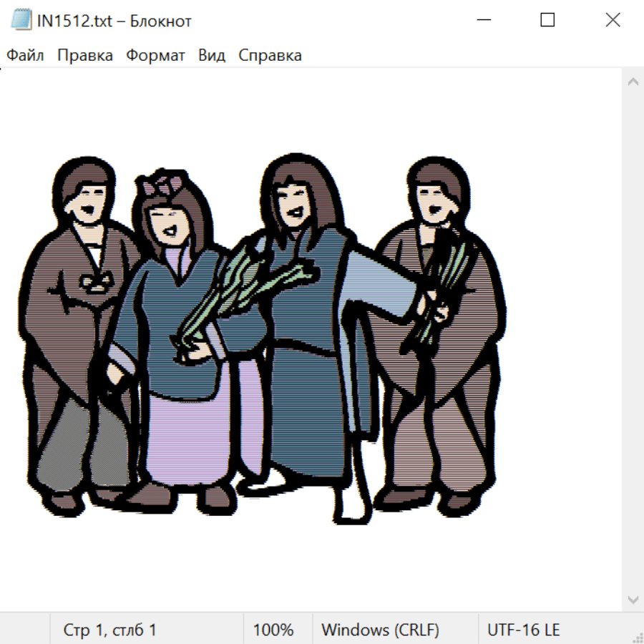Screen dimensions: 644x644
Task: Click the pink bow on the woman's head
Action: pos(162,185)
